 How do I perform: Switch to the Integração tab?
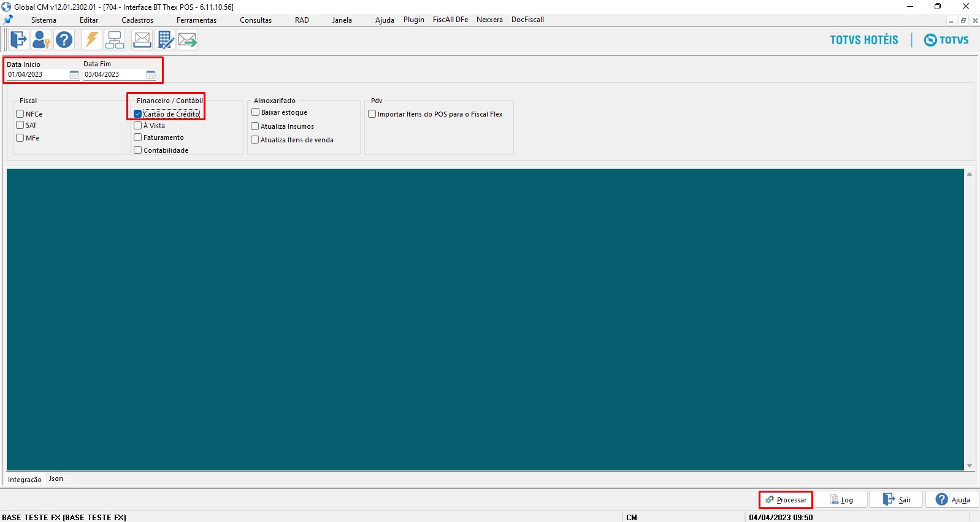[x=25, y=480]
